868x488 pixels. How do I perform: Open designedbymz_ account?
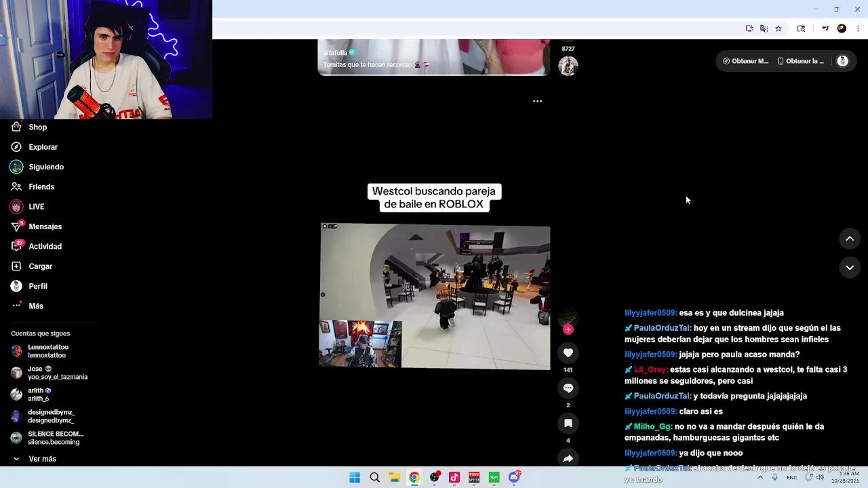point(43,416)
